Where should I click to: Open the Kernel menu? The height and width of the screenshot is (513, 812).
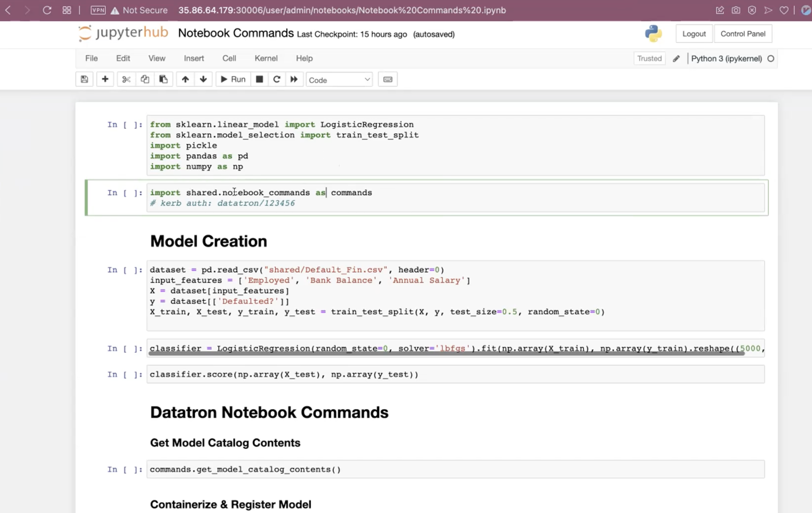coord(266,58)
